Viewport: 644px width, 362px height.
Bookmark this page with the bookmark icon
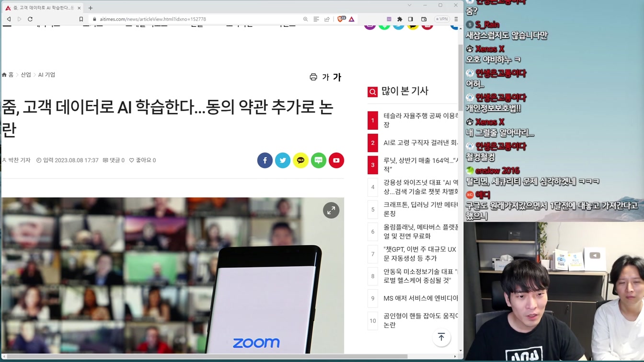click(x=81, y=19)
